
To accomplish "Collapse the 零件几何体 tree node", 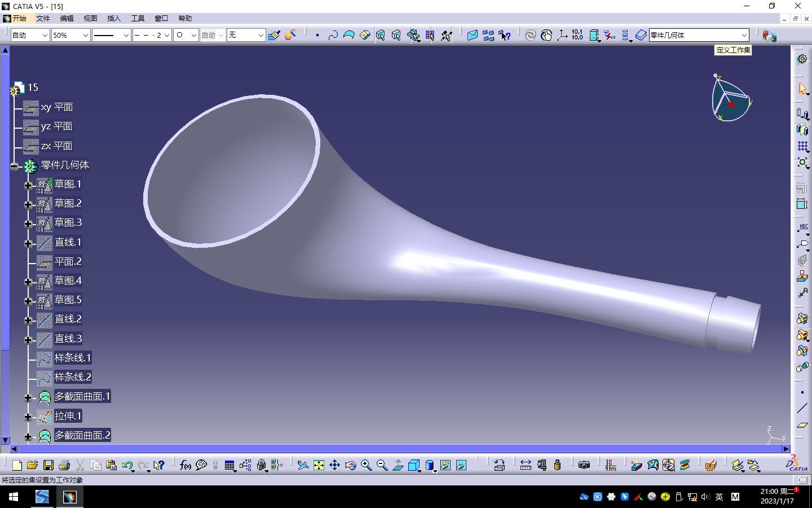I will pyautogui.click(x=15, y=166).
